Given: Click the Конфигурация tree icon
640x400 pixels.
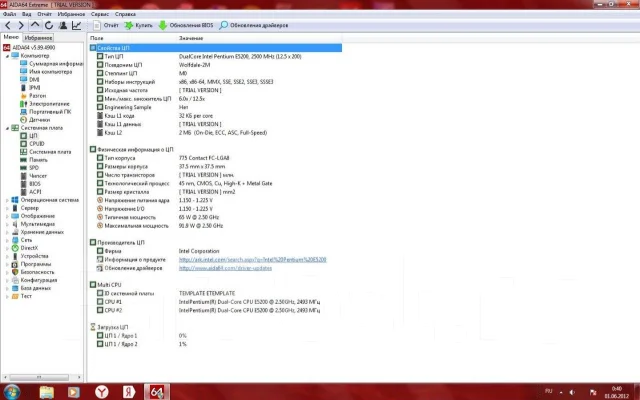Looking at the screenshot, I should tap(15, 280).
